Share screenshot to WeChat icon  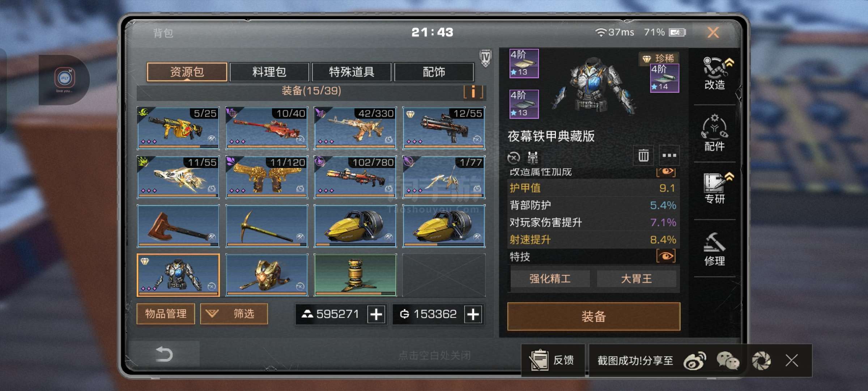click(728, 361)
